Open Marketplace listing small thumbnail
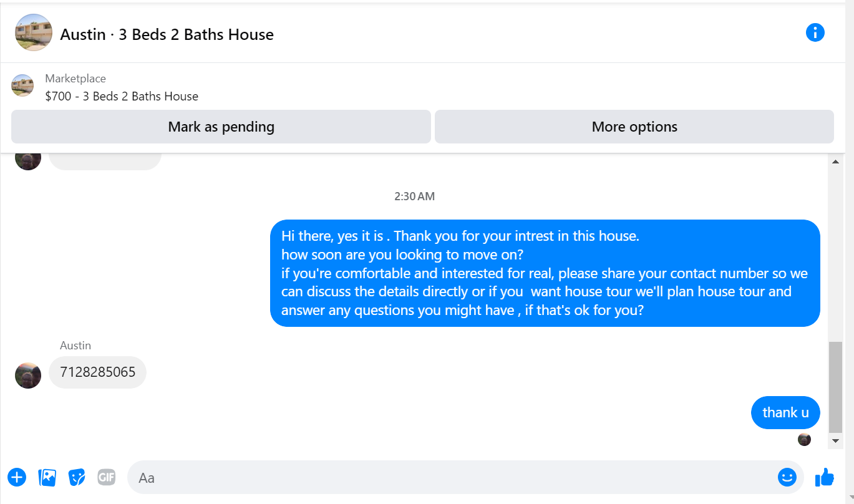The image size is (854, 504). pyautogui.click(x=22, y=85)
